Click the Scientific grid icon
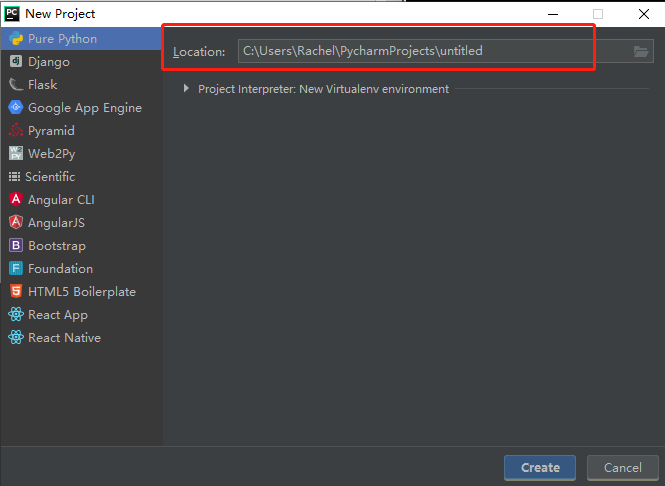Image resolution: width=665 pixels, height=486 pixels. click(x=15, y=176)
